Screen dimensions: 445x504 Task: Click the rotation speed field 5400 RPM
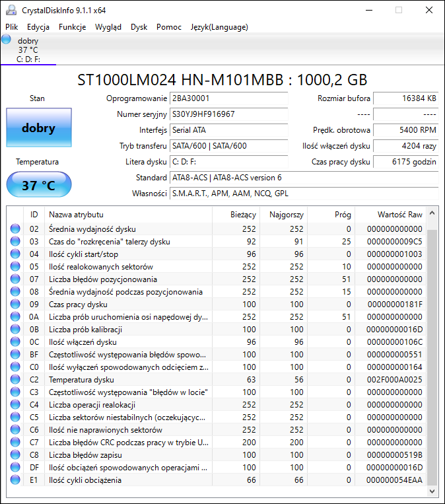(x=406, y=130)
